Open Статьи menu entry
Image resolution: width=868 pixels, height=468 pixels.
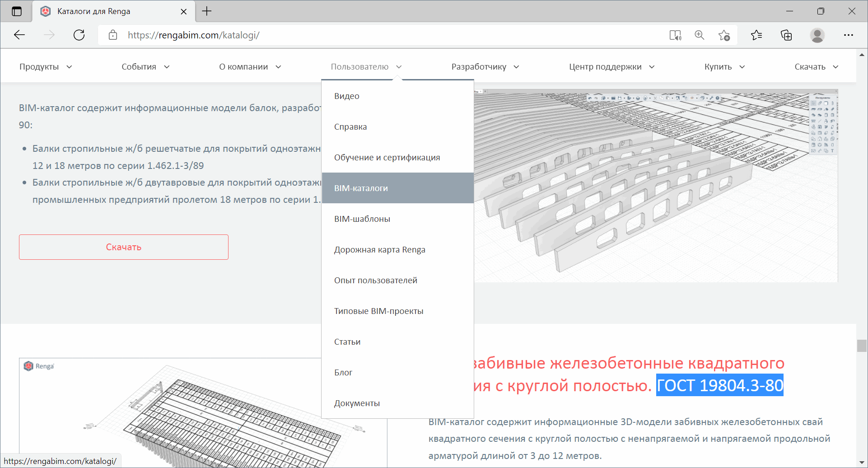(397, 342)
